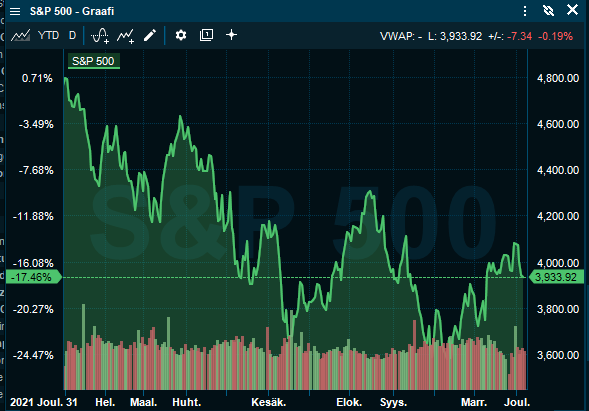Click the 3,800.00 price axis label
The height and width of the screenshot is (411, 589).
pos(558,309)
